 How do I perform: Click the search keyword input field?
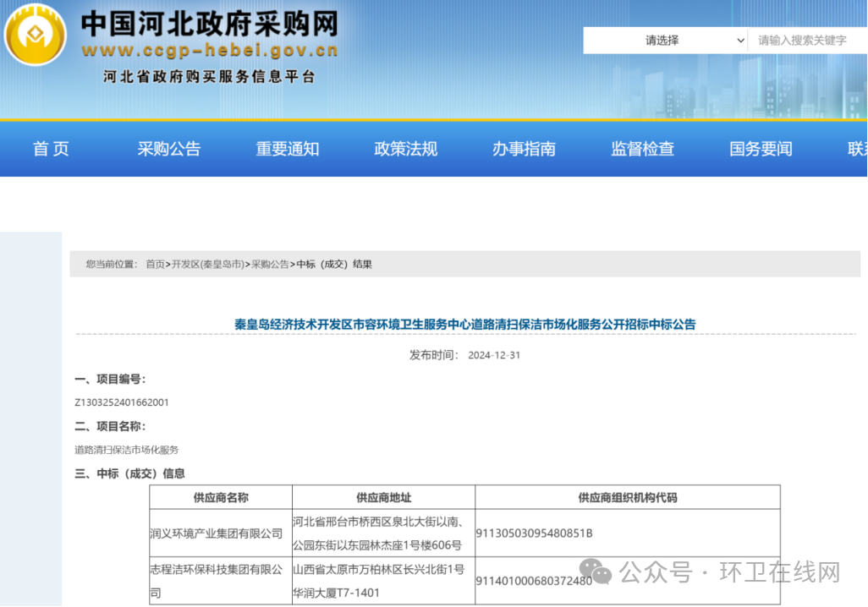click(x=808, y=41)
